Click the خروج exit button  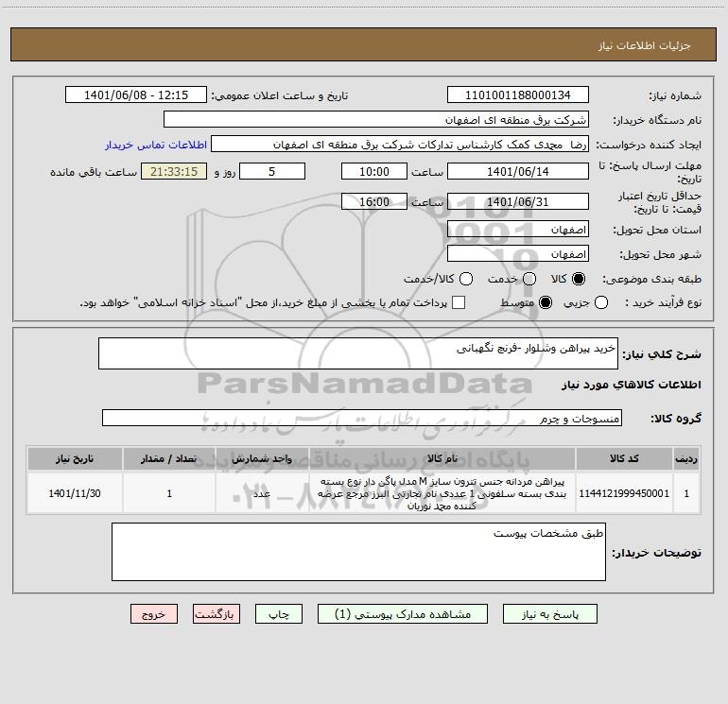[154, 614]
